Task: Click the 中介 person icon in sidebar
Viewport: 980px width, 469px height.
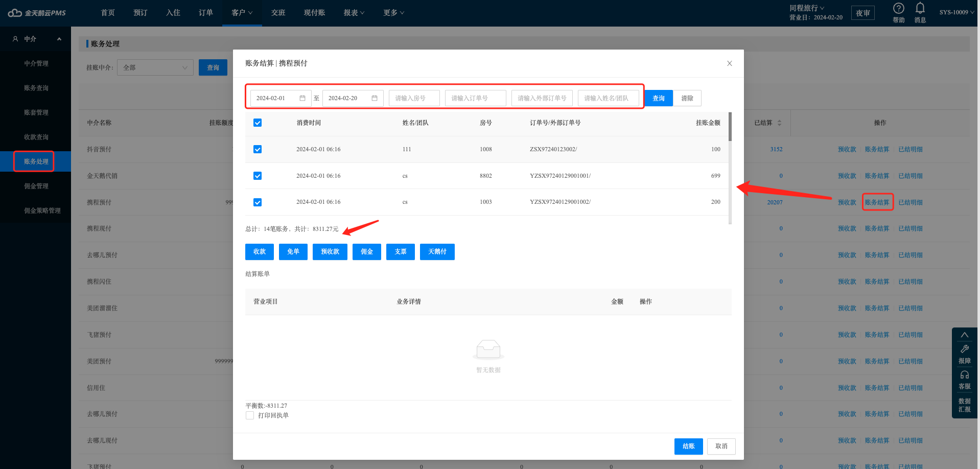Action: tap(15, 39)
